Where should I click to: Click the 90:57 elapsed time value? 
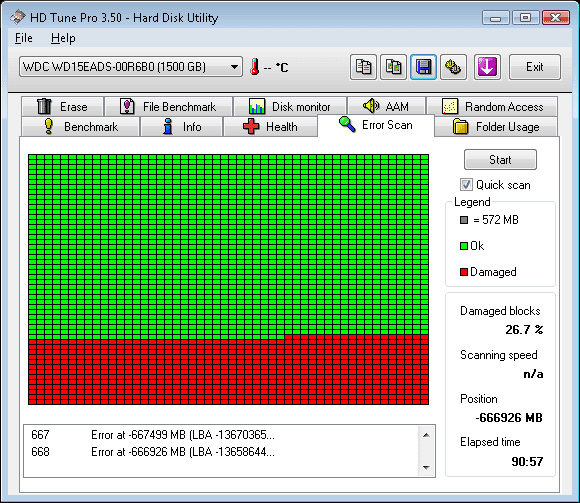pyautogui.click(x=527, y=462)
